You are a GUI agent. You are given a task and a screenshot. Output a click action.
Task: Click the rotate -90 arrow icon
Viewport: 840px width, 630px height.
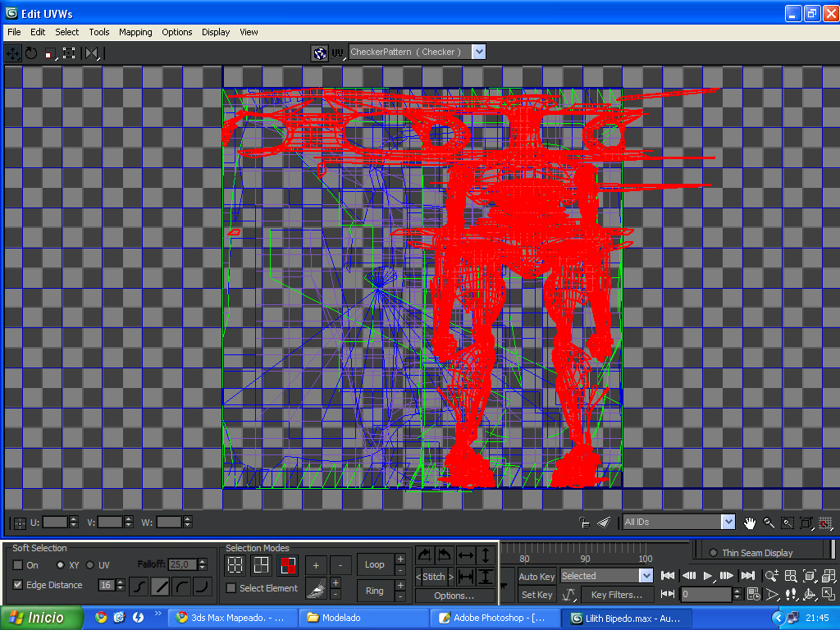(x=445, y=555)
